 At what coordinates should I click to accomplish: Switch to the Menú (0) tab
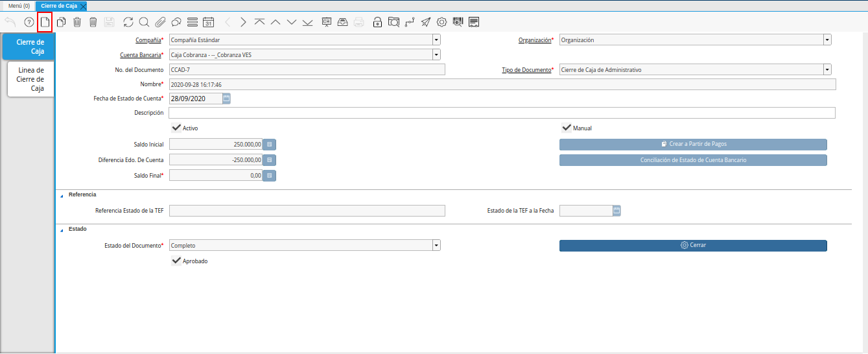point(19,6)
